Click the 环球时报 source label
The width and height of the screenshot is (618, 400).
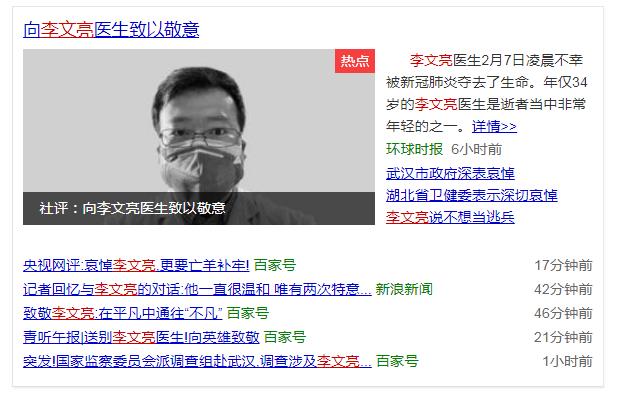(414, 149)
